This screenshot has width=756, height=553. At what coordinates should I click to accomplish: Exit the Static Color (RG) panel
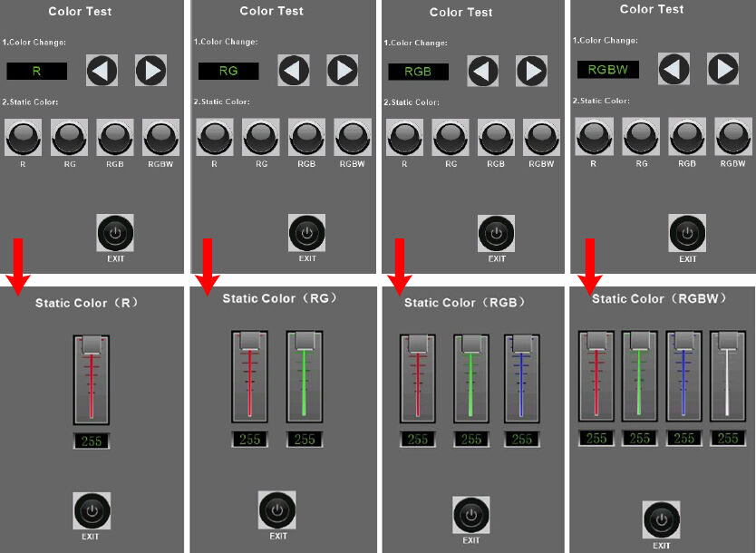[x=277, y=510]
